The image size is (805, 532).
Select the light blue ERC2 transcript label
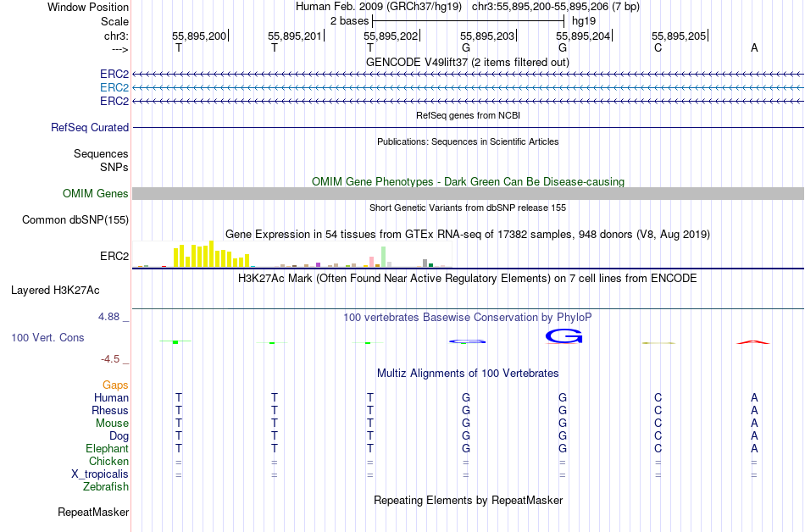(114, 87)
